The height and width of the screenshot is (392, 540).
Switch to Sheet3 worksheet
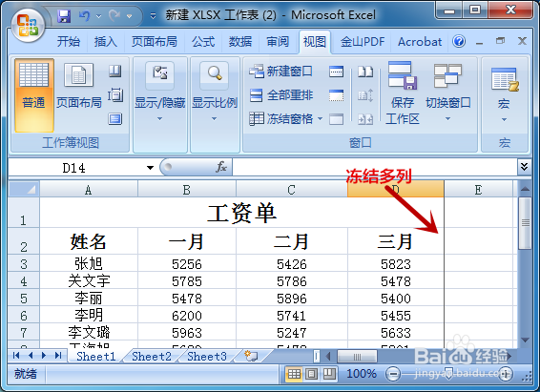(207, 356)
